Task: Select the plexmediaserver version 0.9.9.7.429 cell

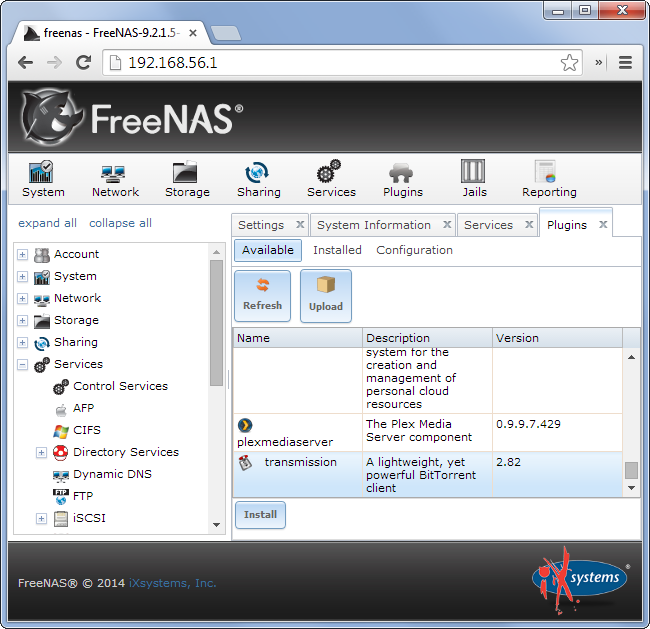Action: point(557,432)
